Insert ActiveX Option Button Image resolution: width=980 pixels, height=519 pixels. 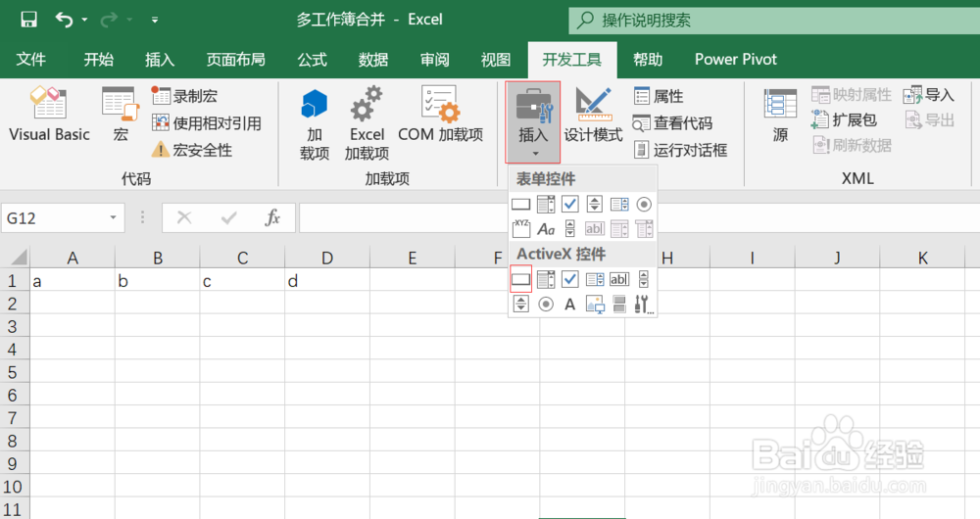coord(546,305)
